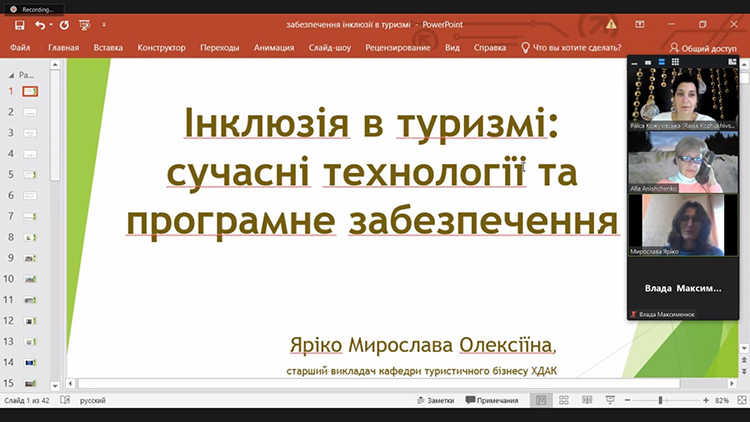Select Zoom active speaker view icon
The height and width of the screenshot is (422, 750).
662,62
